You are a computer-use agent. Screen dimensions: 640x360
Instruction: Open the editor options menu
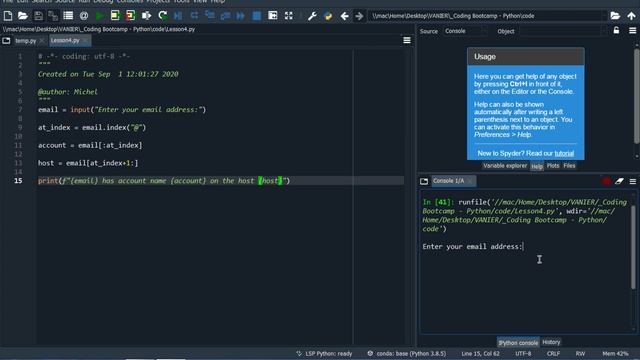click(407, 40)
